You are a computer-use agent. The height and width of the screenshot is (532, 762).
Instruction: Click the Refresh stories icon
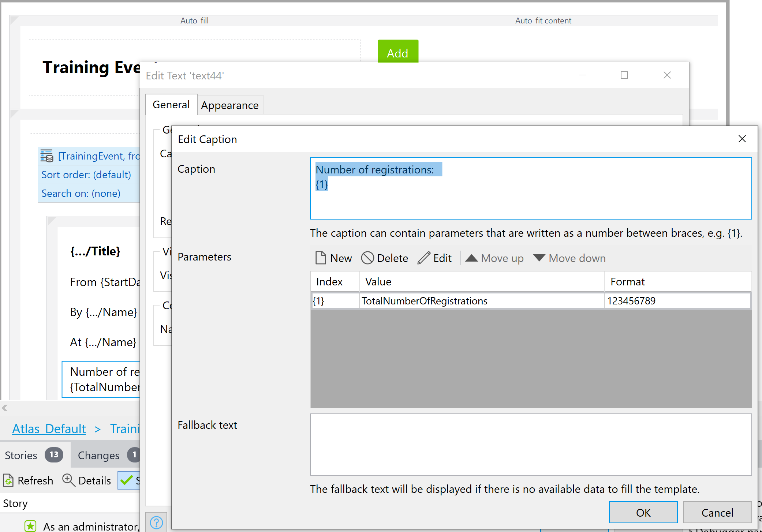[8, 480]
